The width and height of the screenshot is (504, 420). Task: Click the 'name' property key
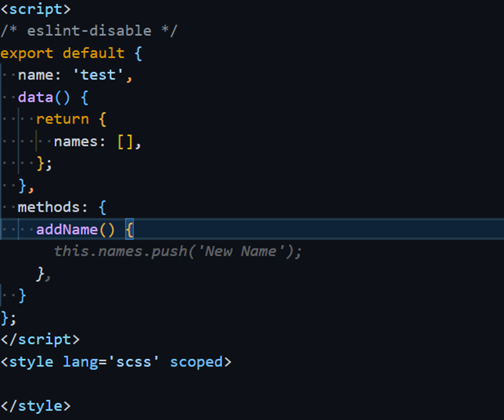[36, 75]
